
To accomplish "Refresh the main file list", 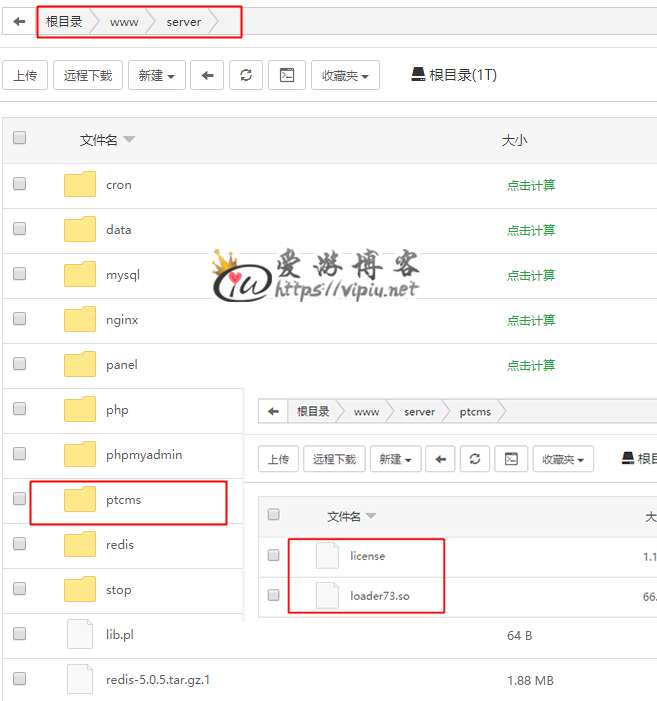I will point(246,75).
